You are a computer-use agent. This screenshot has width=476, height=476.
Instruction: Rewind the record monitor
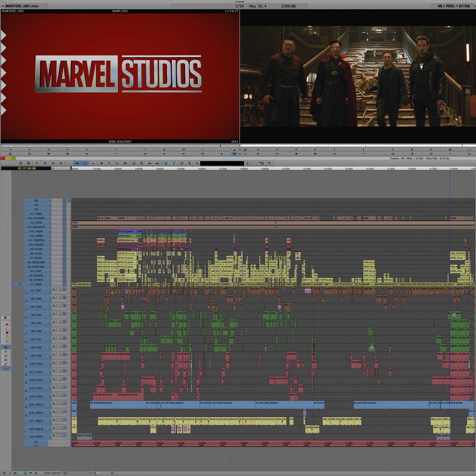258,150
